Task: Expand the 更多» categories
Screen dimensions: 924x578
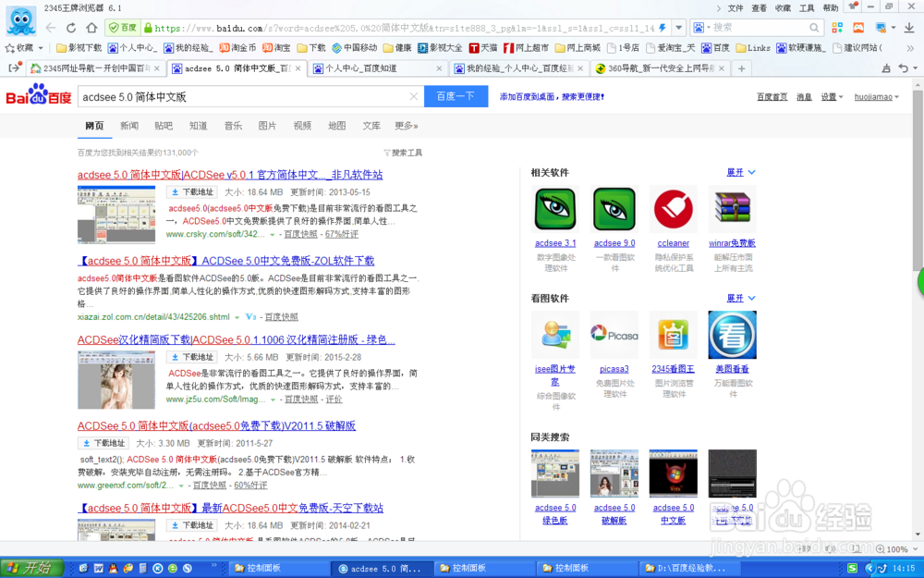Action: (x=406, y=126)
